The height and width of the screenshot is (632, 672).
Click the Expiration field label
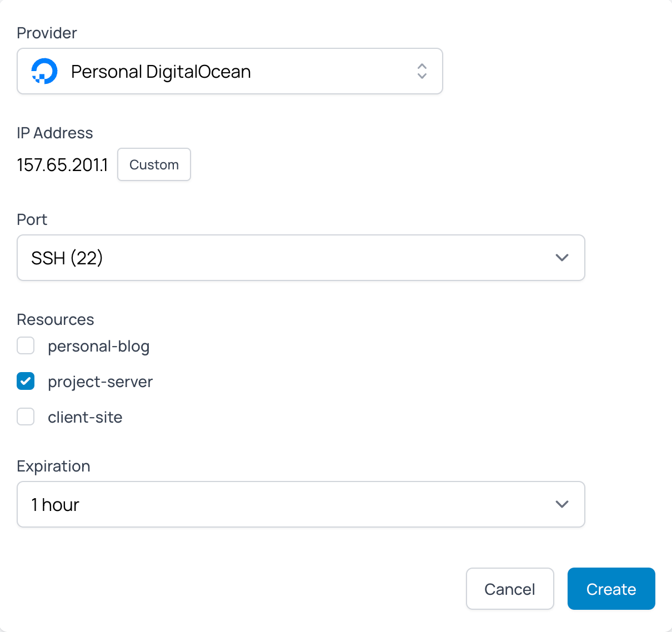pyautogui.click(x=54, y=466)
